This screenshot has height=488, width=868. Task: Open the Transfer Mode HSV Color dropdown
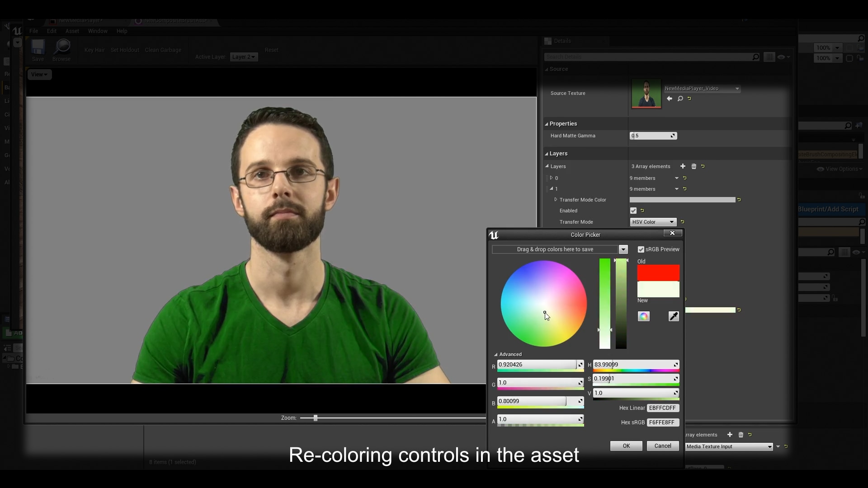(652, 222)
